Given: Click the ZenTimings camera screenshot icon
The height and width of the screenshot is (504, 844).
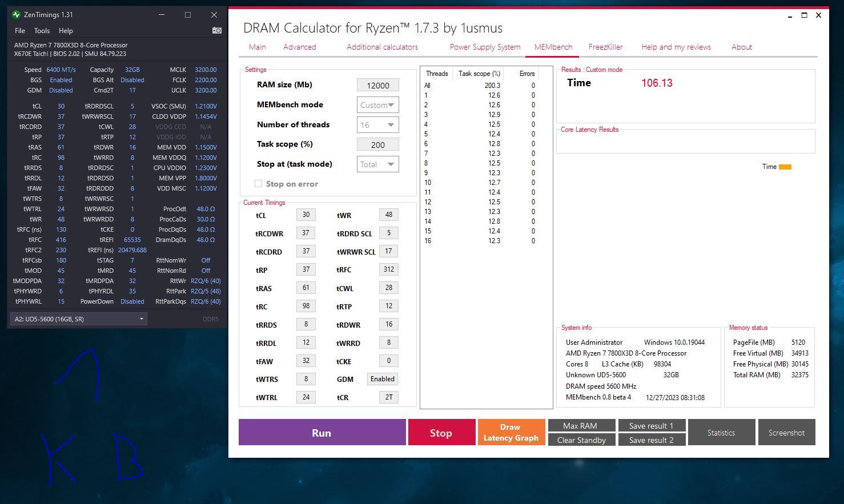Looking at the screenshot, I should [217, 30].
